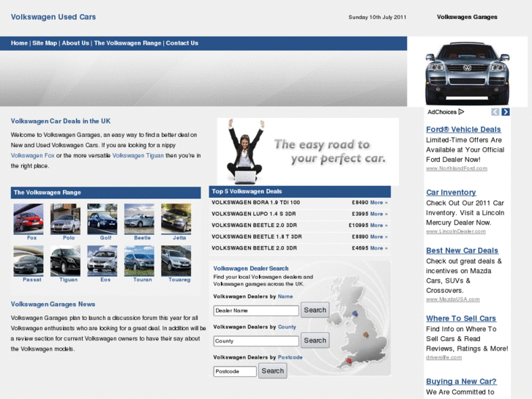Click the date Sunday 10th July 2011

pos(378,18)
